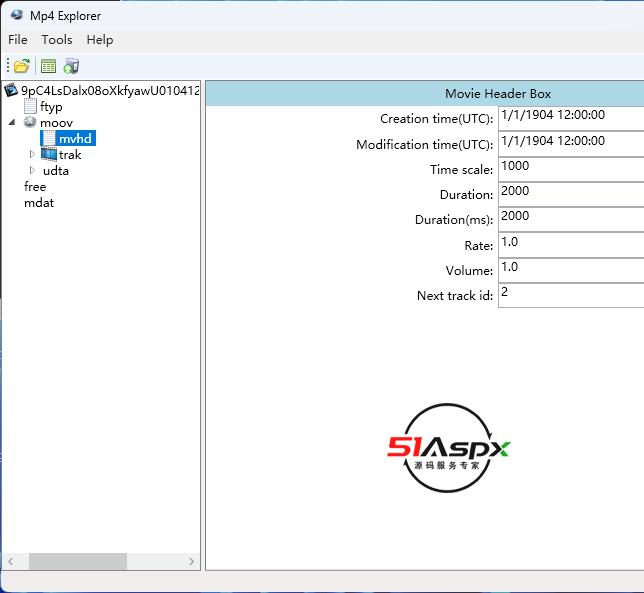Select the mdat box in tree

click(x=39, y=203)
